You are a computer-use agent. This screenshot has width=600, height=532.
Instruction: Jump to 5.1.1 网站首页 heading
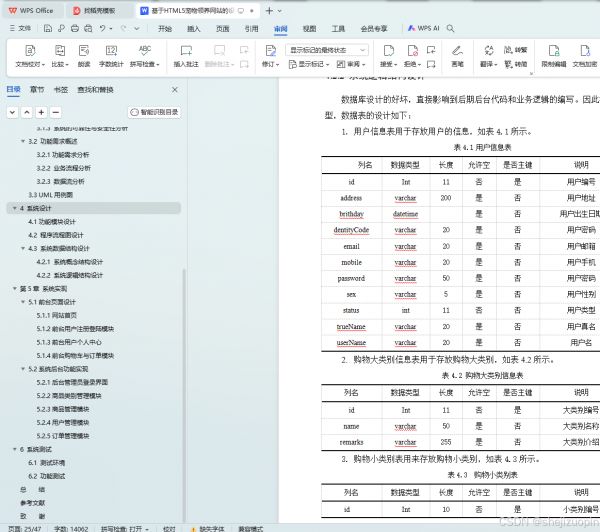point(57,315)
